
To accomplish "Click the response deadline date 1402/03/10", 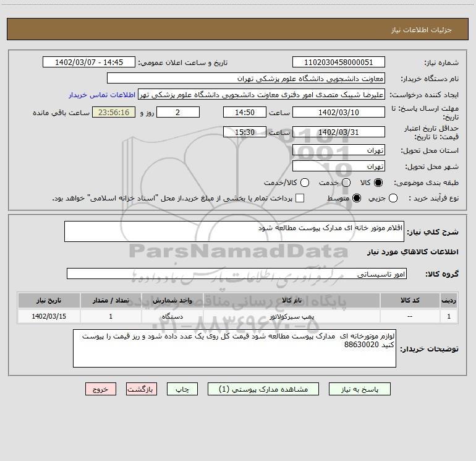I will coord(339,113).
